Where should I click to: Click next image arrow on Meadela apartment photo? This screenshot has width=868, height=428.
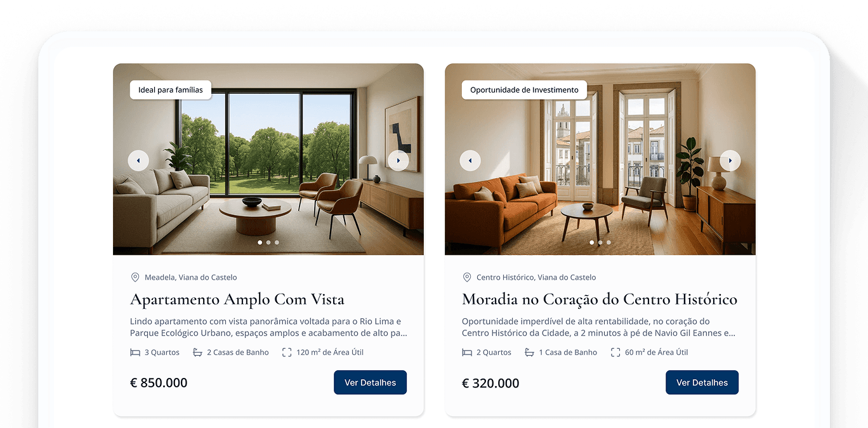coord(398,160)
